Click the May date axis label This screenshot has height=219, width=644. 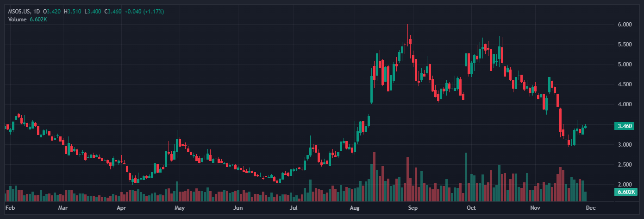(180, 209)
